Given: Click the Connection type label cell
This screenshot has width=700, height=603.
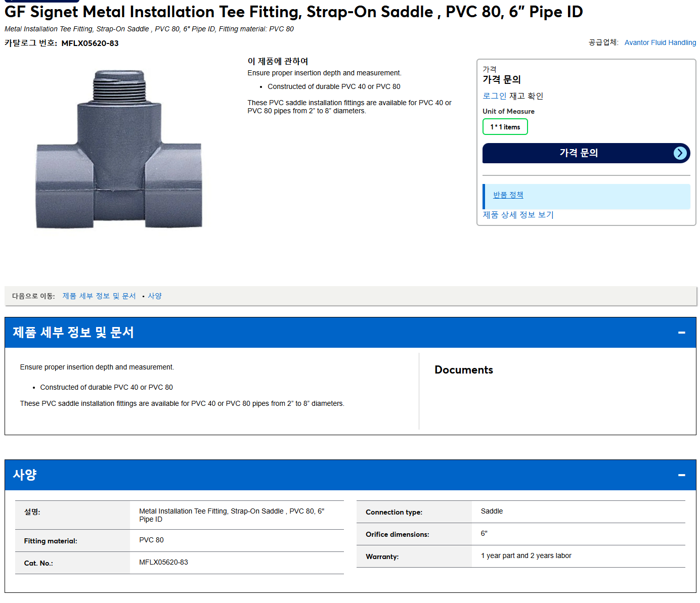Looking at the screenshot, I should coord(414,512).
